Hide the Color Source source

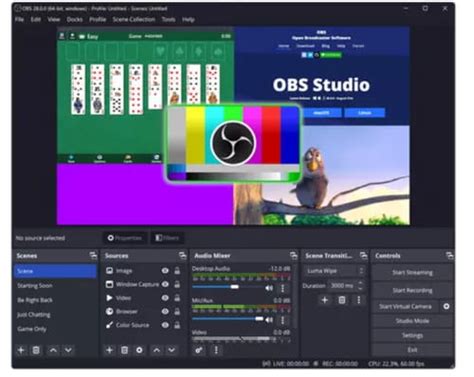(165, 325)
